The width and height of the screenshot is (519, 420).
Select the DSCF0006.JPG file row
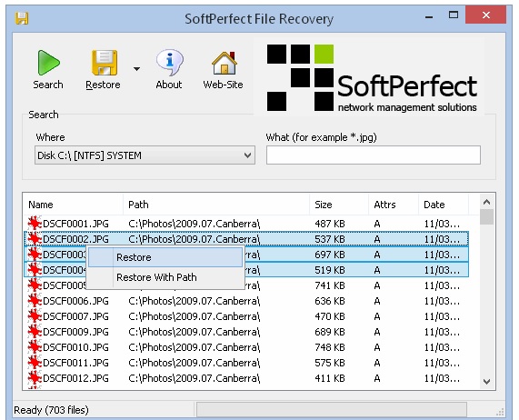tap(246, 301)
